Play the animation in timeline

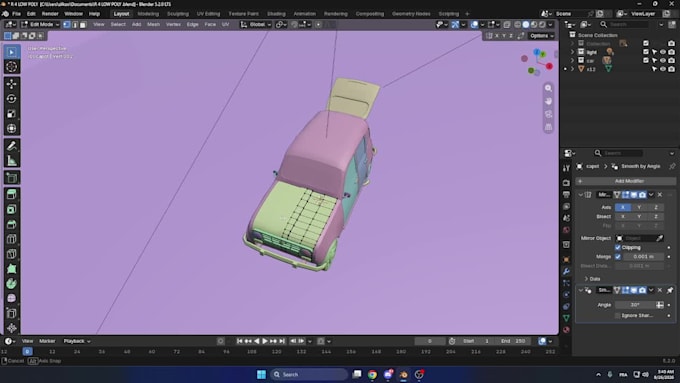pos(265,341)
